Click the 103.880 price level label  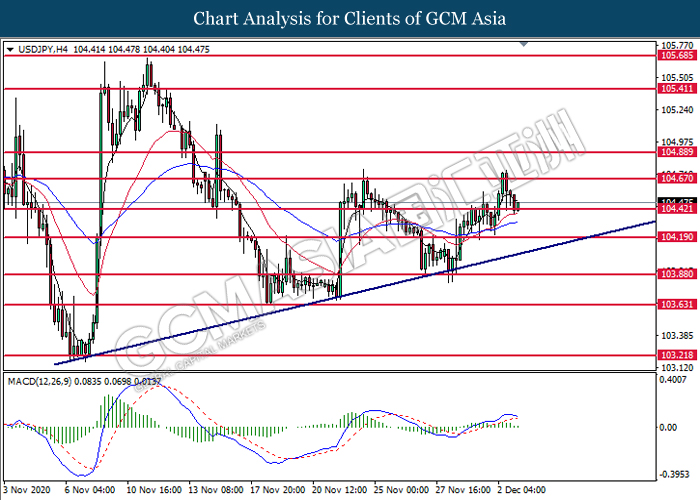(677, 274)
